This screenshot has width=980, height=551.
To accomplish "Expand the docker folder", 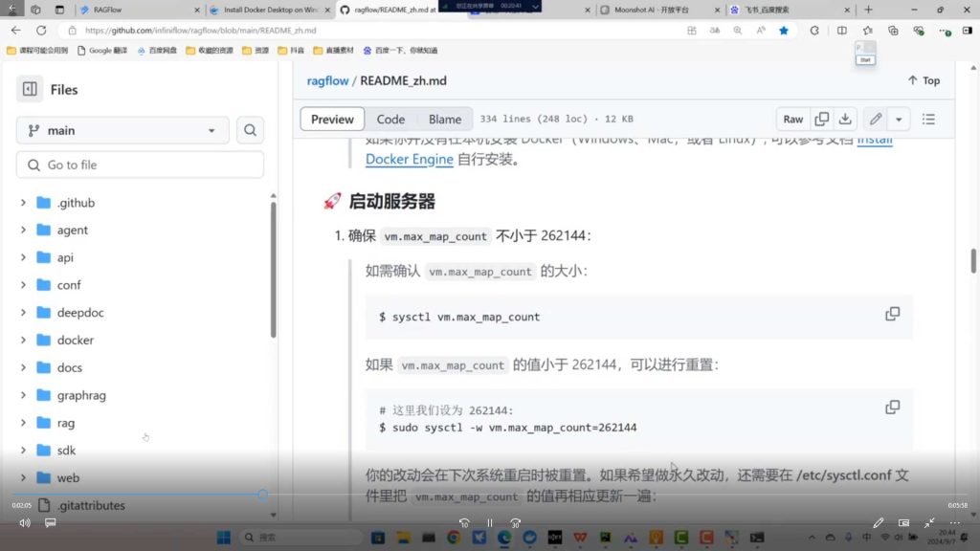I will pyautogui.click(x=23, y=340).
